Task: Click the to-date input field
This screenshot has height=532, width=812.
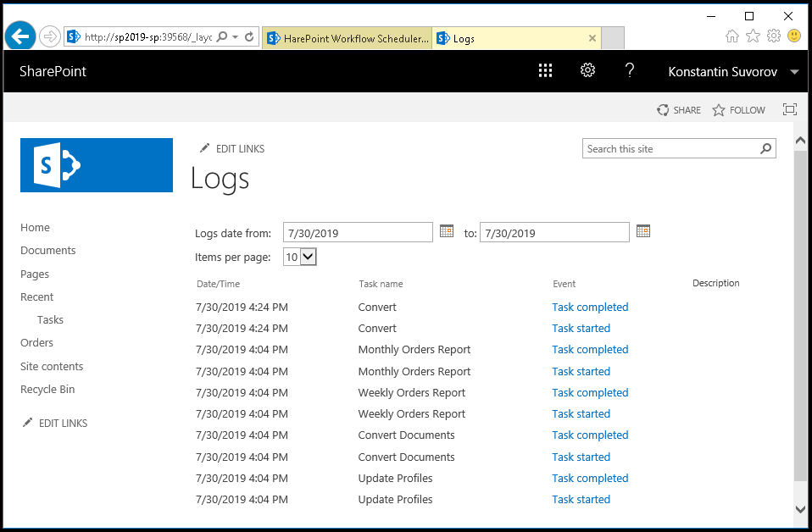Action: 554,232
